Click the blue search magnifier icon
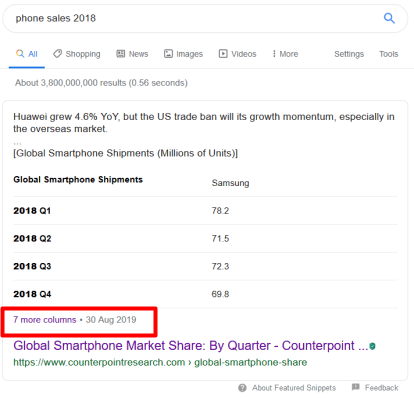The width and height of the screenshot is (414, 398). (389, 18)
